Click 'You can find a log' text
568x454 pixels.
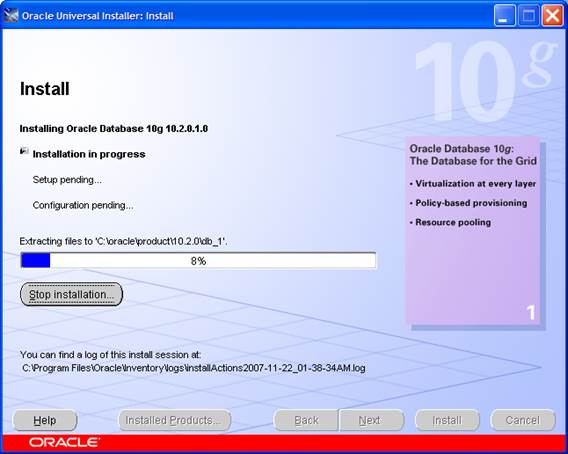tap(110, 354)
